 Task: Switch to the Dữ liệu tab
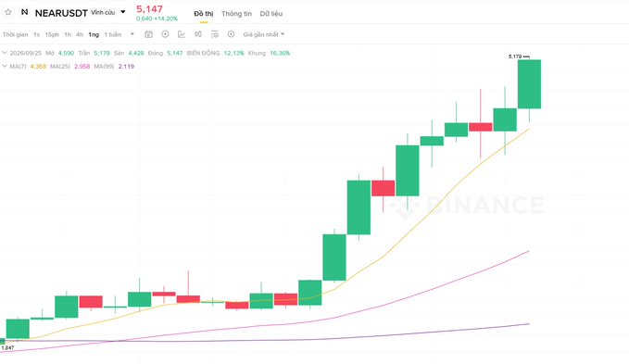(x=271, y=14)
